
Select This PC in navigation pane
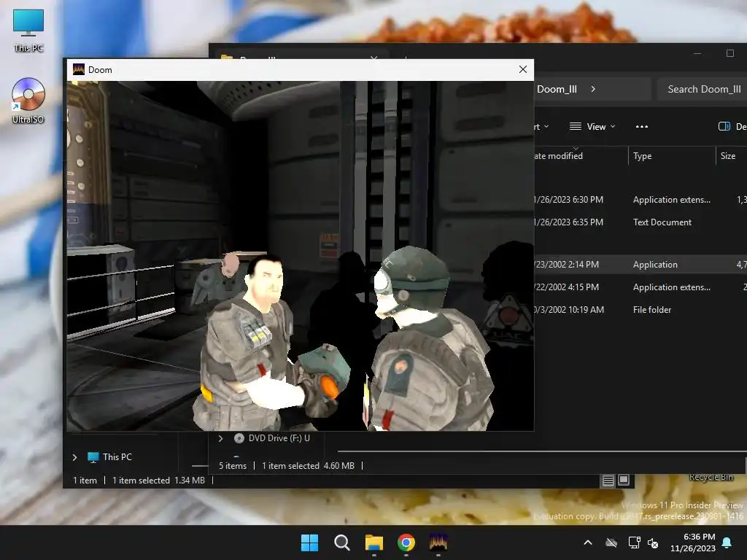(x=109, y=457)
